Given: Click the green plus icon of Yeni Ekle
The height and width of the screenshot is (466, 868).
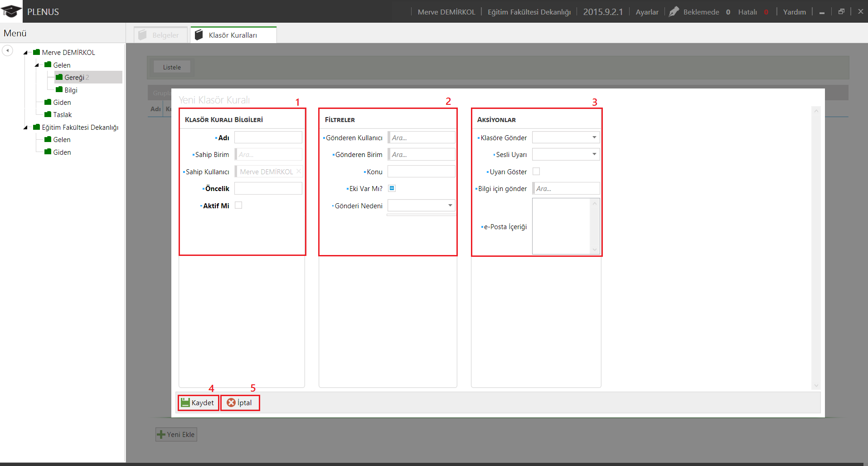Looking at the screenshot, I should pos(161,434).
